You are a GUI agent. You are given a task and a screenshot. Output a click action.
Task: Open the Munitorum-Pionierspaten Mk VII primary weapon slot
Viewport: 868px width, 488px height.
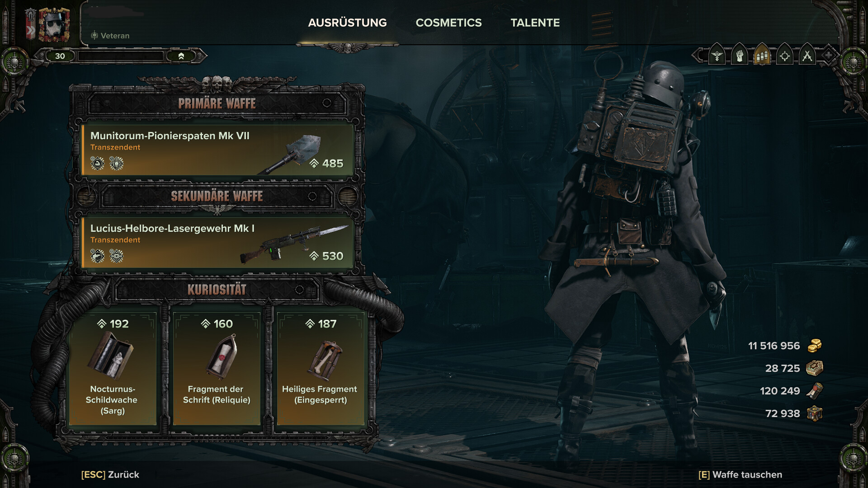[217, 150]
